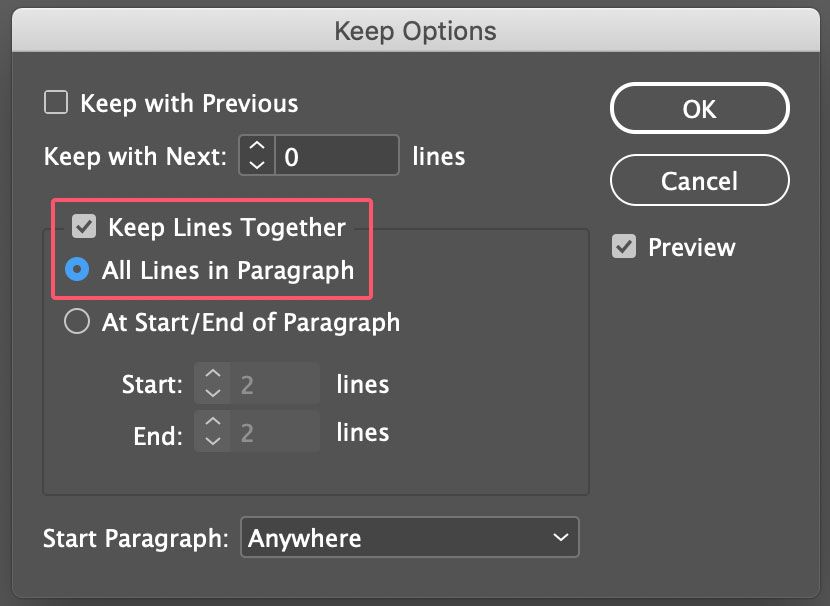
Task: Disable the Preview checkbox
Action: pos(624,247)
